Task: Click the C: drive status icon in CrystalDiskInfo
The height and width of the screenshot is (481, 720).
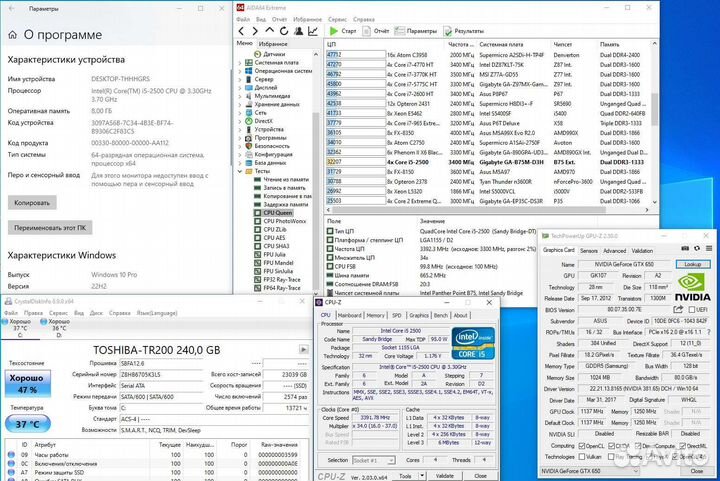Action: 5,322
